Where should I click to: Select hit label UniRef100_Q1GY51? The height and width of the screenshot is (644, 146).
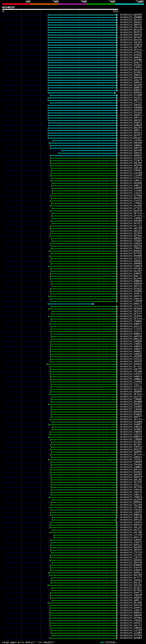coord(131,397)
